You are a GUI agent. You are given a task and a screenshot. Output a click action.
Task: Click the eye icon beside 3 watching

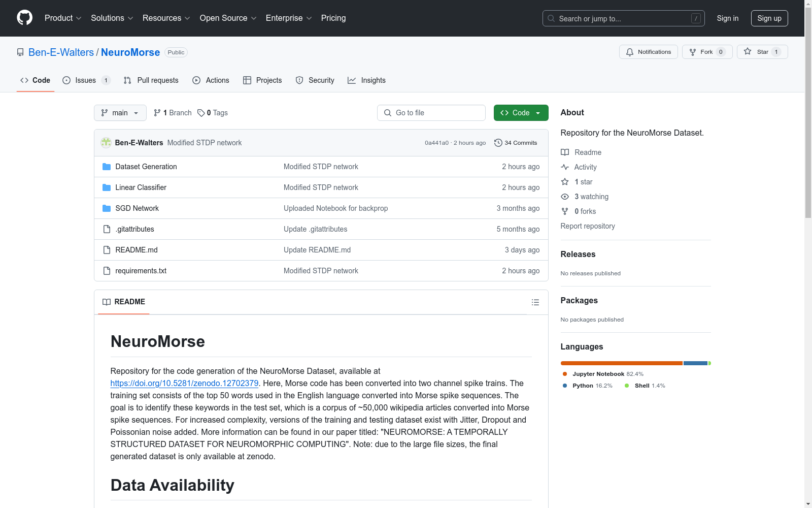click(565, 197)
